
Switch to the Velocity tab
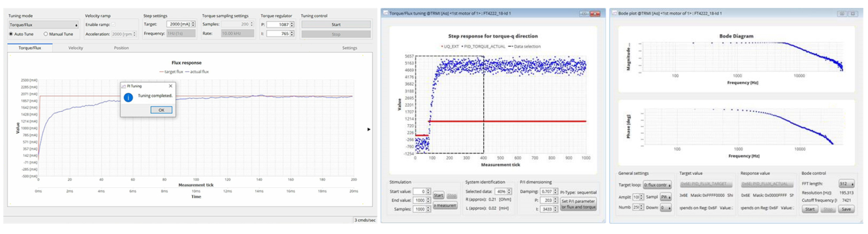pyautogui.click(x=75, y=47)
